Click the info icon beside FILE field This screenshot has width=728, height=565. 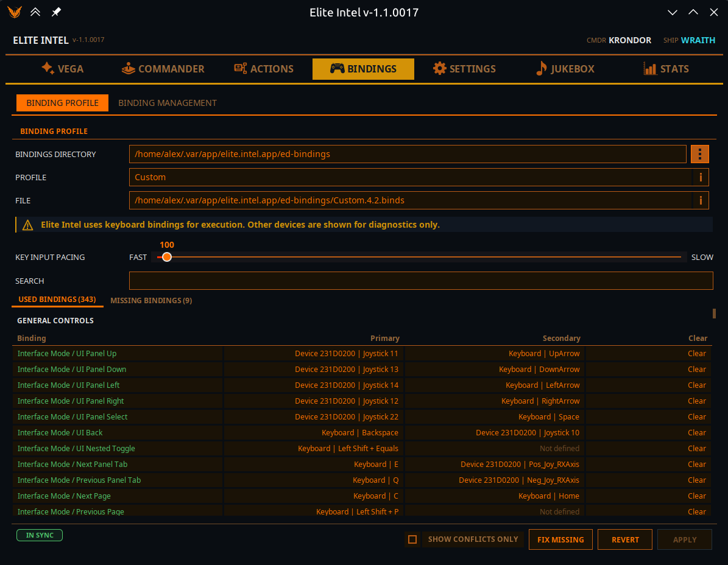(701, 200)
